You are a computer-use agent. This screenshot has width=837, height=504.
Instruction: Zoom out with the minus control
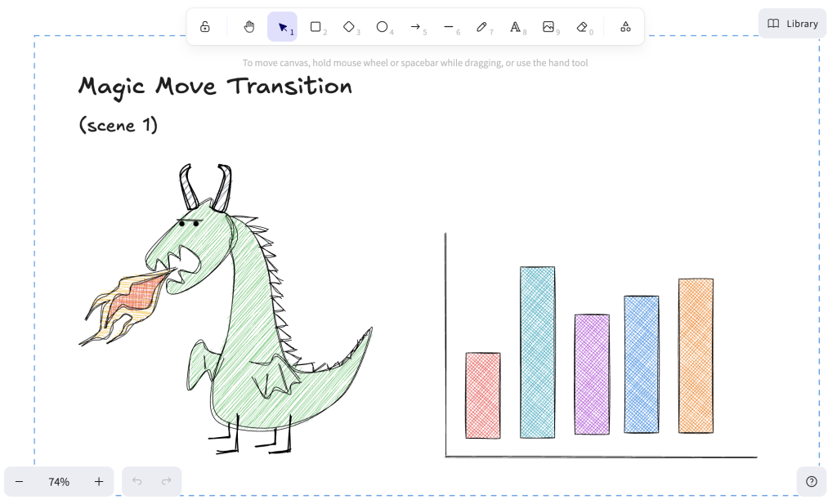pos(20,481)
